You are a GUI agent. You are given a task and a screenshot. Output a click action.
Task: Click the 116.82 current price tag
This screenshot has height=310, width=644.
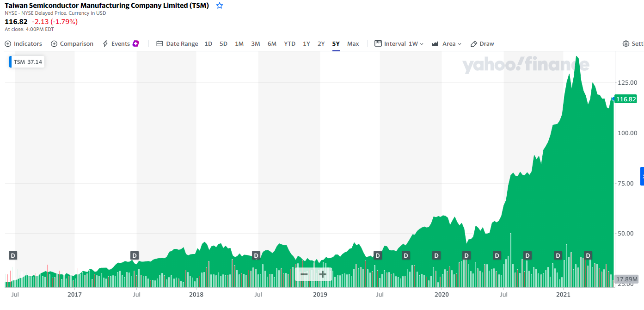[626, 99]
